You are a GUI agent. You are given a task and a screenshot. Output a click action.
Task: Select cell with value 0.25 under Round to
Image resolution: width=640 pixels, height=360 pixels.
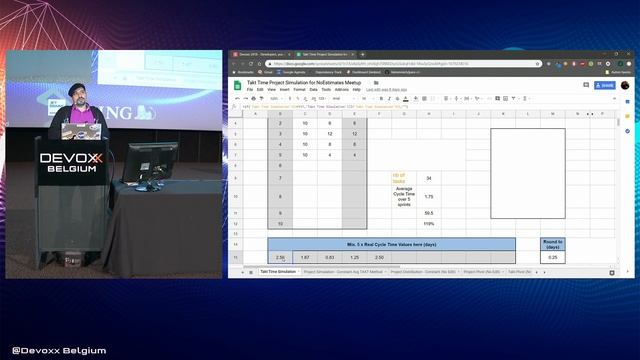tap(553, 258)
